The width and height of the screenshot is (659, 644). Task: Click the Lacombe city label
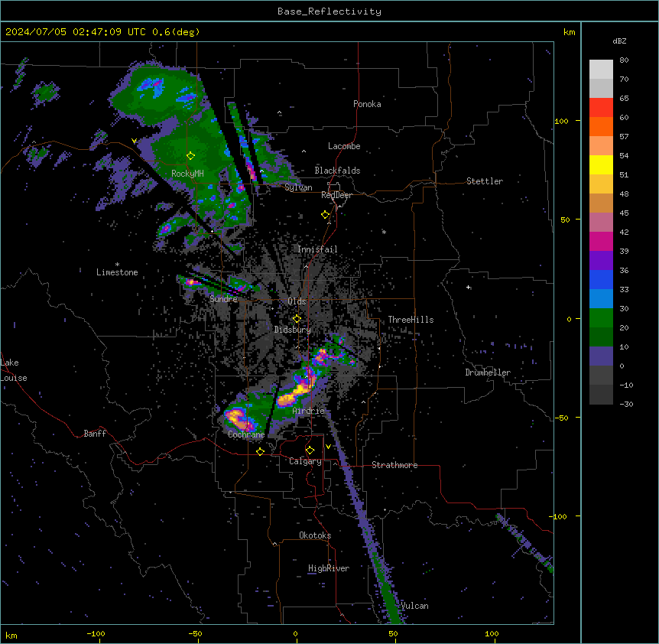[344, 146]
